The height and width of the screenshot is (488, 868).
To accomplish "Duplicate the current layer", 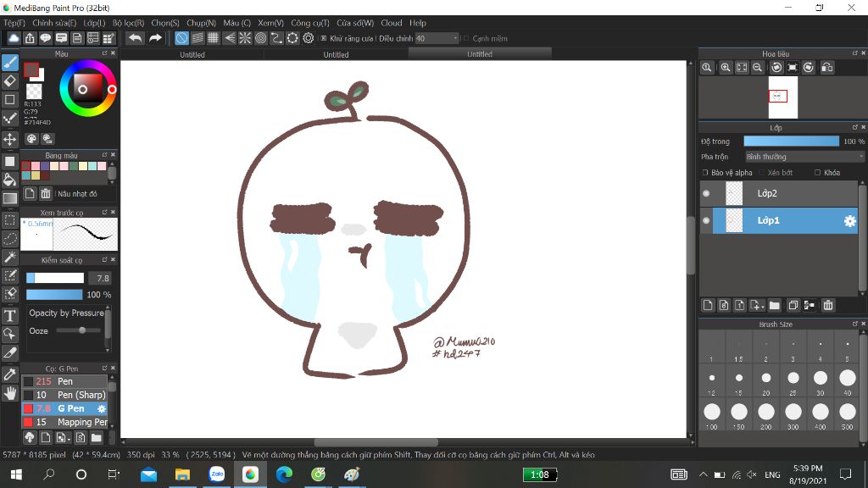I will (x=793, y=305).
